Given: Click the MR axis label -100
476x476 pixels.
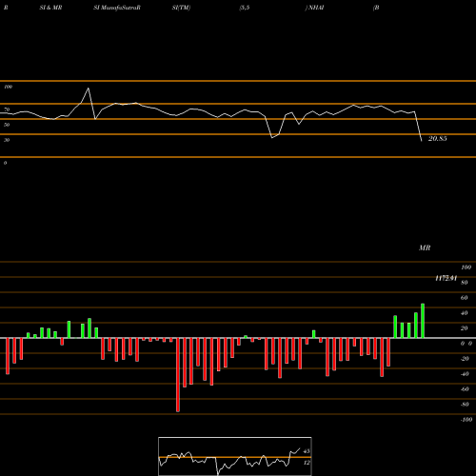Looking at the screenshot, I should pos(466,420).
